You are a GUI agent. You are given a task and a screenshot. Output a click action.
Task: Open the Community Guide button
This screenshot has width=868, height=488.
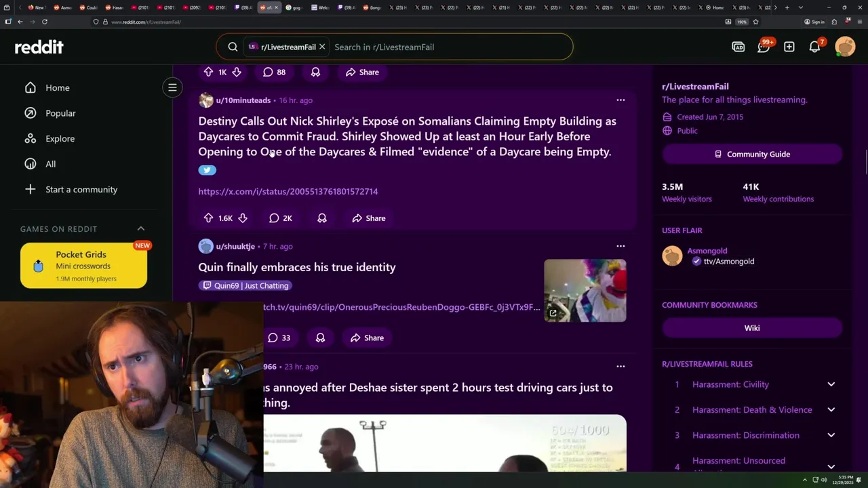coord(752,155)
